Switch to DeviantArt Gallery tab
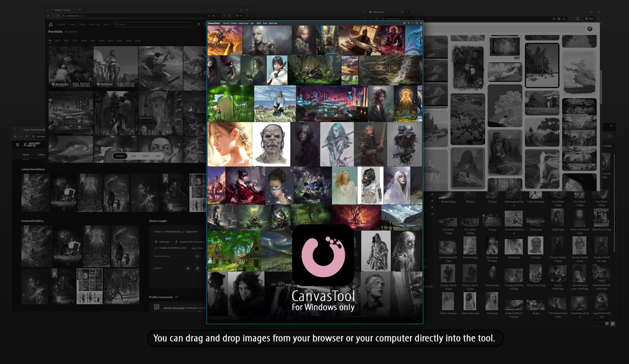The width and height of the screenshot is (629, 364). tap(41, 154)
